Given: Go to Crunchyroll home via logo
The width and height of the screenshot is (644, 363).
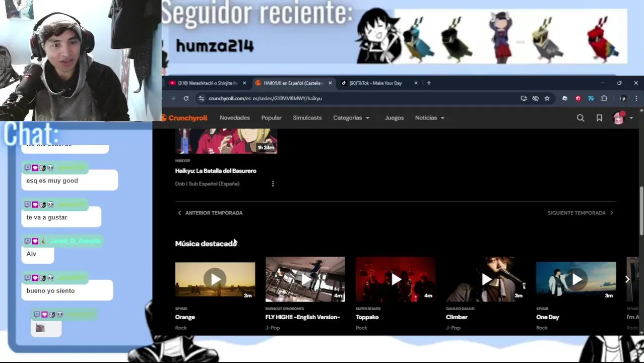Looking at the screenshot, I should (x=185, y=118).
